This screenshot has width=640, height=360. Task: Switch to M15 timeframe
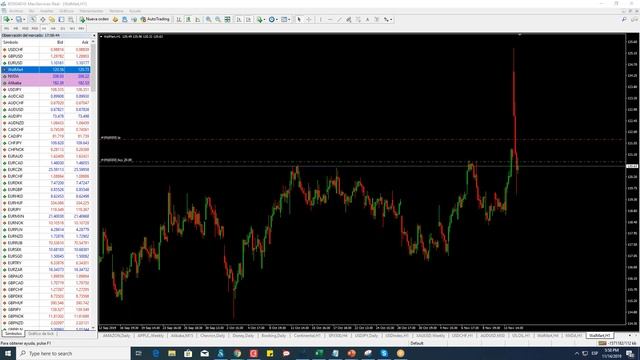25,29
